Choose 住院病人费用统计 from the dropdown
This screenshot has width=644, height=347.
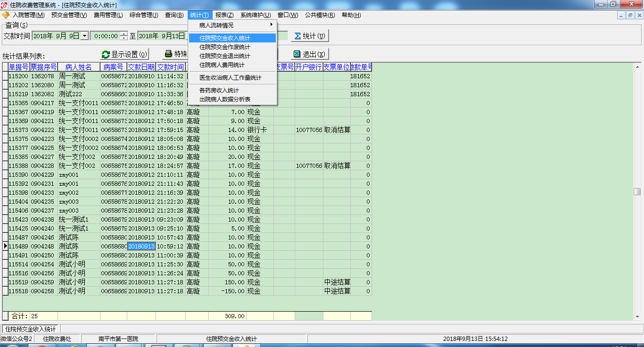(x=232, y=65)
